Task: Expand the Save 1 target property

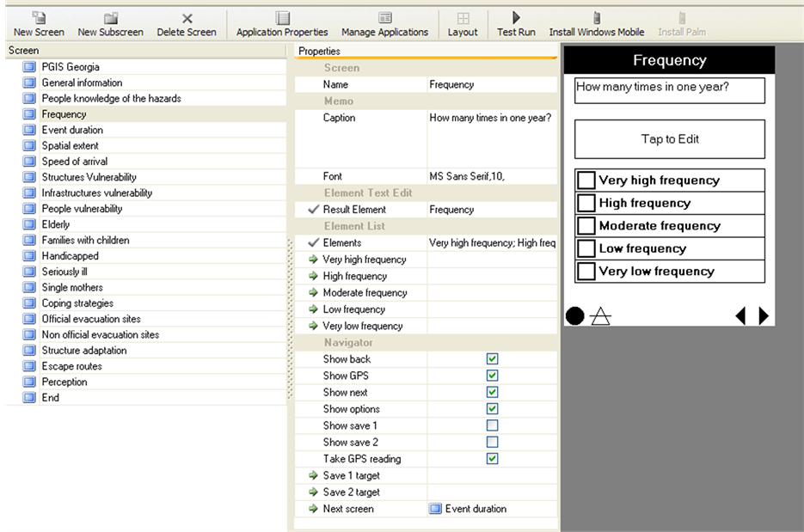Action: [x=313, y=476]
